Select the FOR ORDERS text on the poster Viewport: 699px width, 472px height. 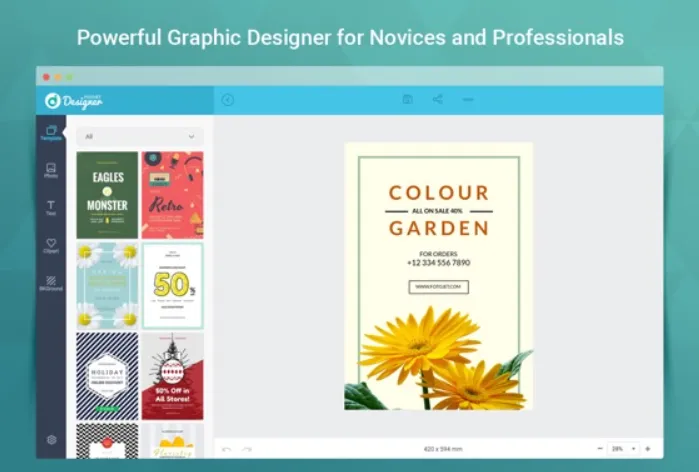pos(438,254)
